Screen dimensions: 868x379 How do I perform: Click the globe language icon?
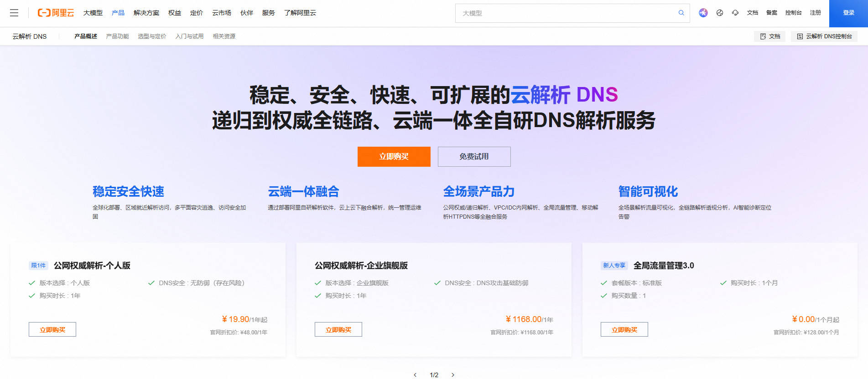coord(720,13)
